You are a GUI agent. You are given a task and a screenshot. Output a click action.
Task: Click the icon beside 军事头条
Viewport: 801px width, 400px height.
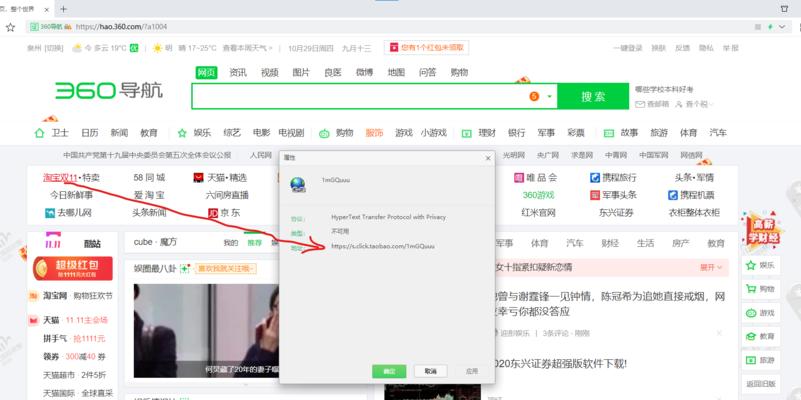(595, 195)
